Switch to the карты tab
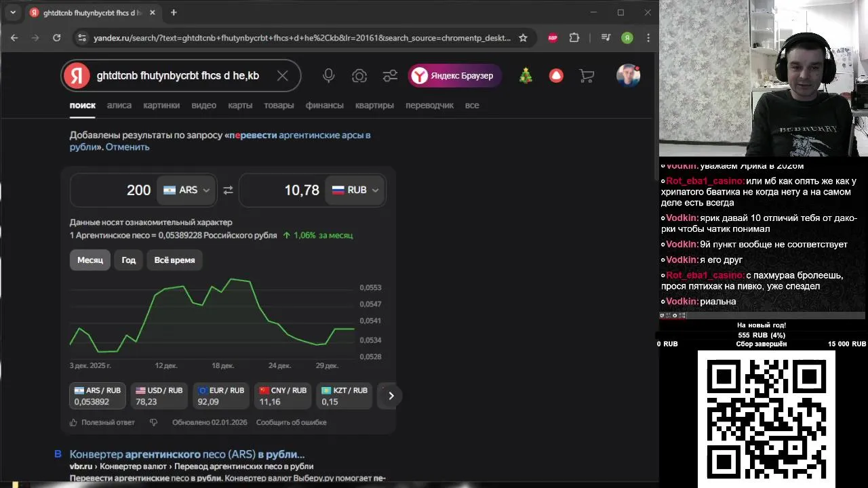 tap(240, 105)
